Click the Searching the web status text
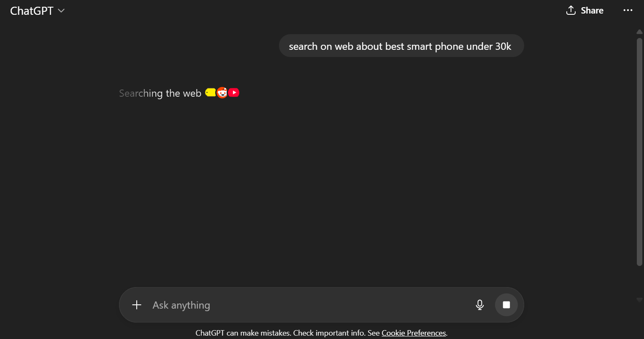Screen dimensions: 644x339 click(x=160, y=93)
